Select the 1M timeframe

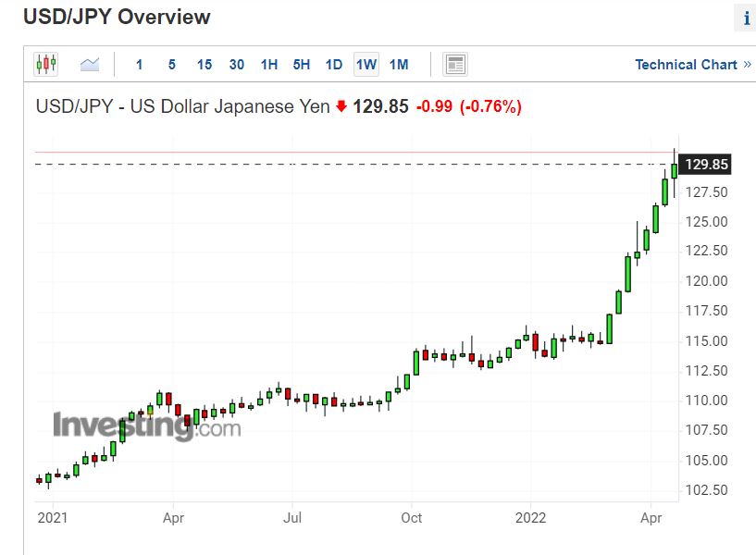(x=399, y=64)
